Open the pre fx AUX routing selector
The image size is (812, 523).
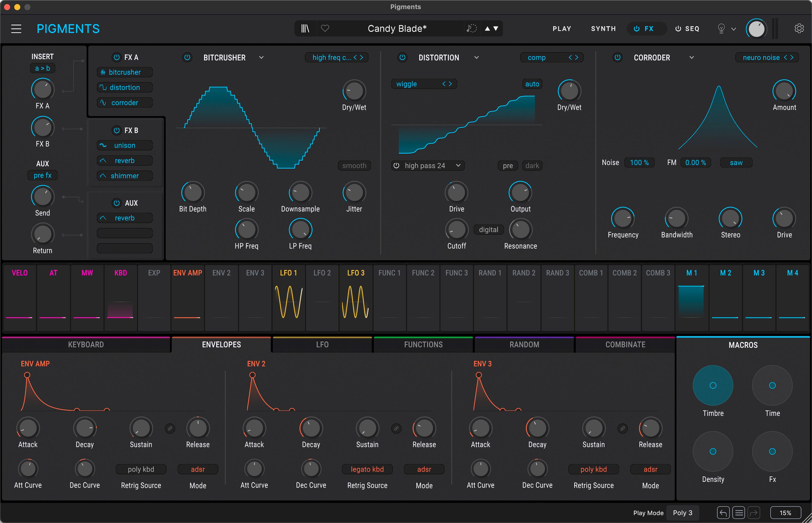click(42, 176)
